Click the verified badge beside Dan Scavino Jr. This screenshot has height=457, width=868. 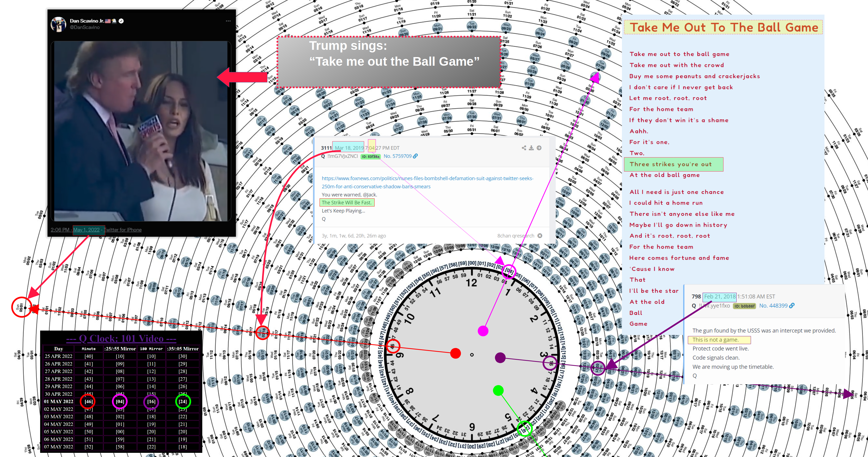click(121, 21)
